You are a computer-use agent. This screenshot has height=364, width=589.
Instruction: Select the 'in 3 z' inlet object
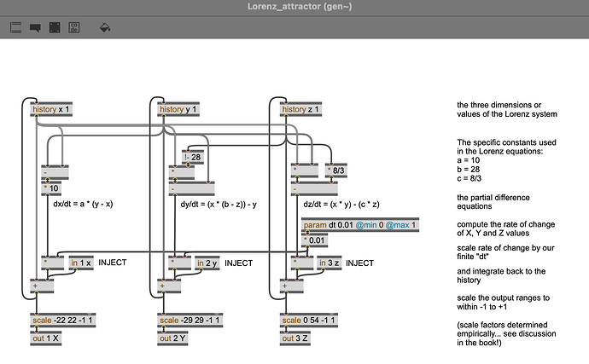point(329,263)
